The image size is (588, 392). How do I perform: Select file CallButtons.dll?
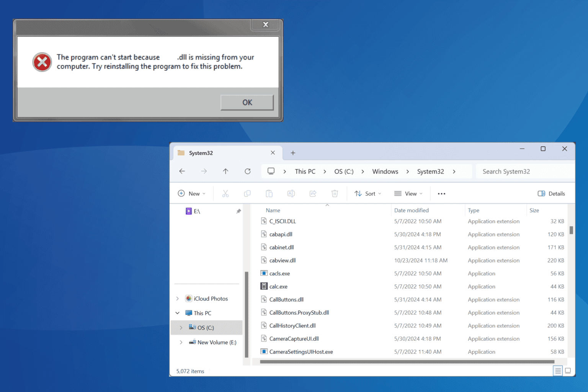click(x=286, y=299)
